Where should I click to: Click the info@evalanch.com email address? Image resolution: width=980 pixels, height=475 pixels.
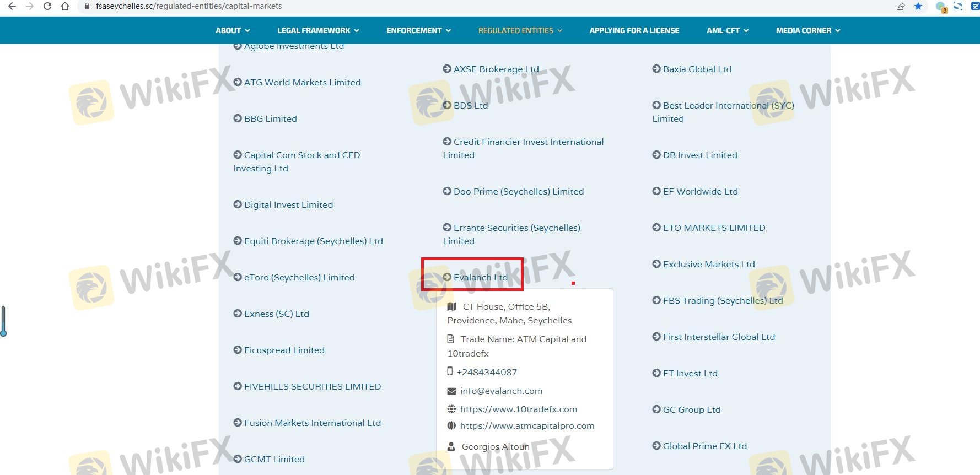tap(502, 391)
